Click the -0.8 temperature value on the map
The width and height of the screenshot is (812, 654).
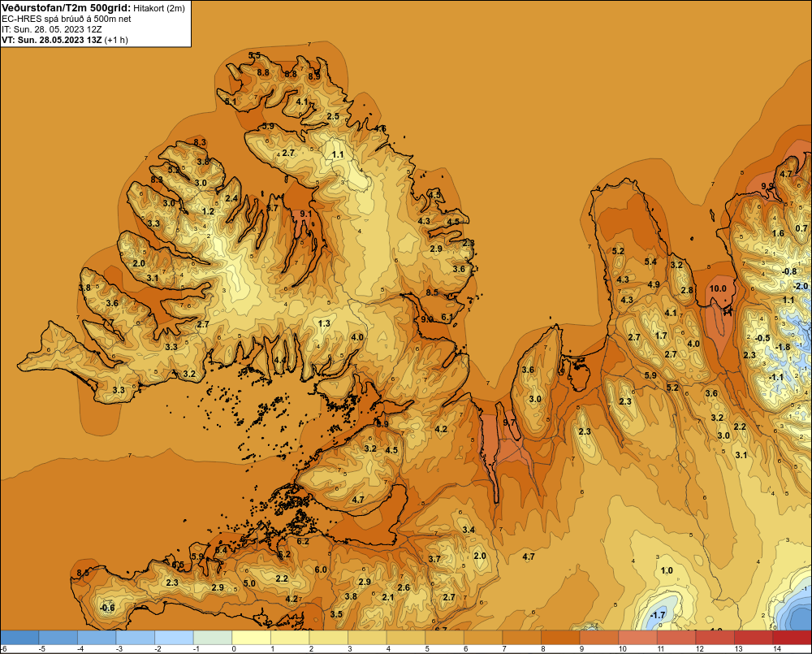(x=788, y=271)
